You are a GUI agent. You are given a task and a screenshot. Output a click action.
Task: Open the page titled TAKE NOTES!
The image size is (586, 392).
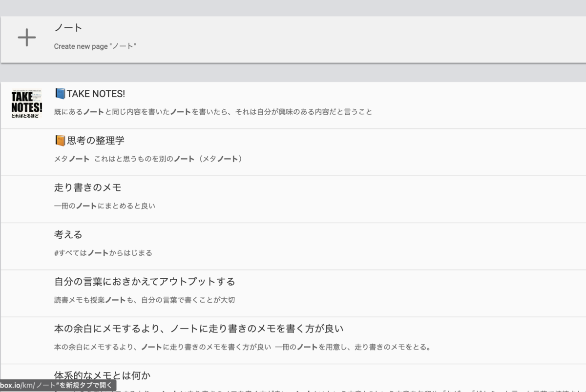tap(96, 94)
